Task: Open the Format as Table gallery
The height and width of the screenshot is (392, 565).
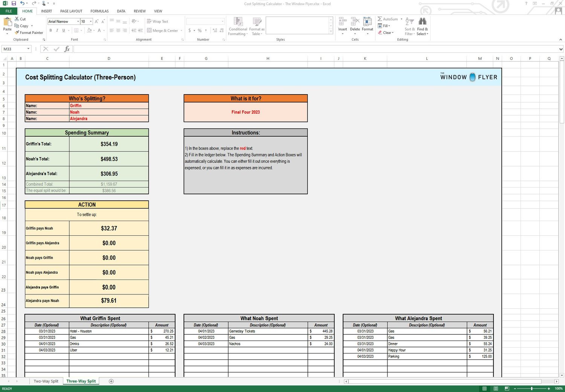Action: [x=257, y=26]
